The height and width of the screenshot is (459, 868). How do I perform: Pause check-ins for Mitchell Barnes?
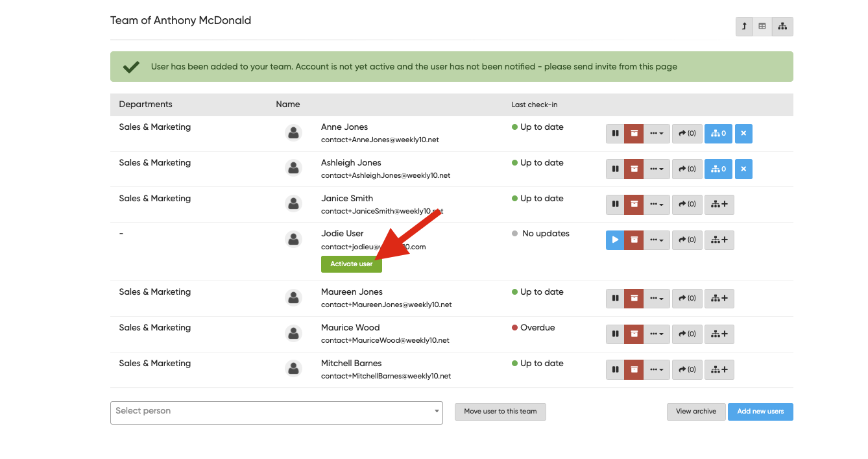point(615,370)
